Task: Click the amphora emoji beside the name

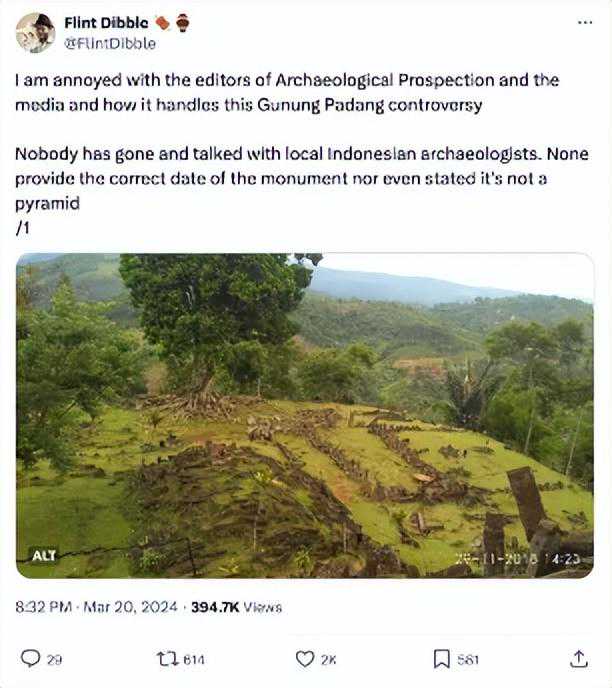Action: point(182,23)
